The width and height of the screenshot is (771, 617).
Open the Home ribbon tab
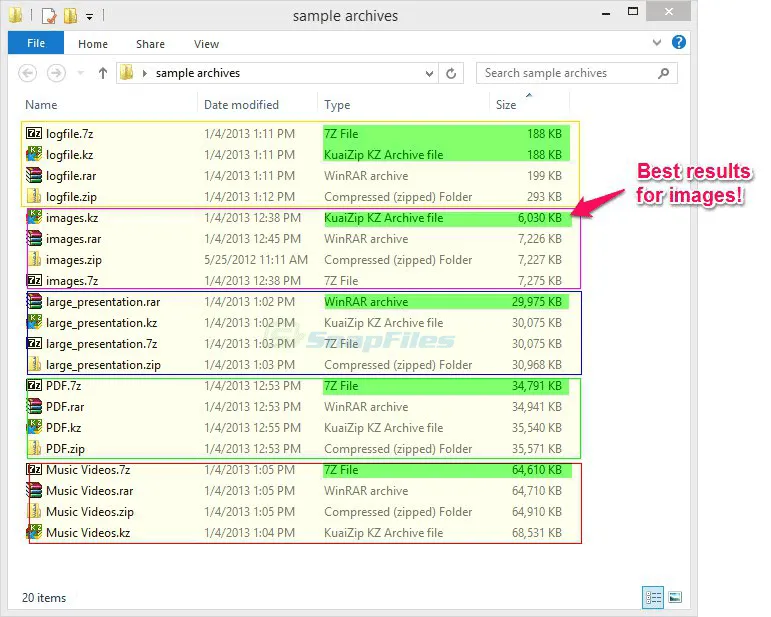(x=92, y=44)
